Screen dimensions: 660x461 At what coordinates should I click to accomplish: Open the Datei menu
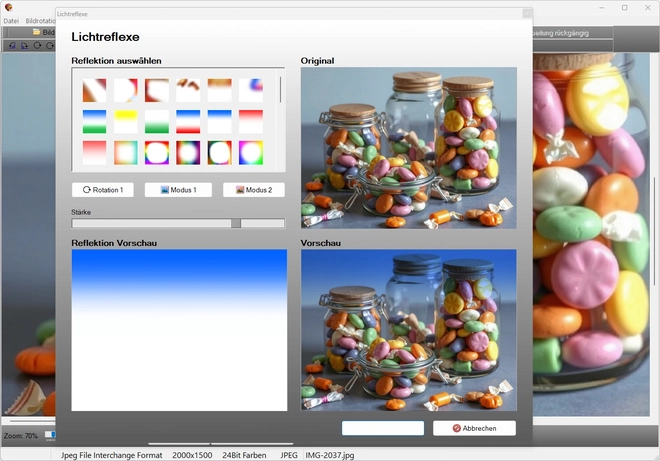click(11, 21)
